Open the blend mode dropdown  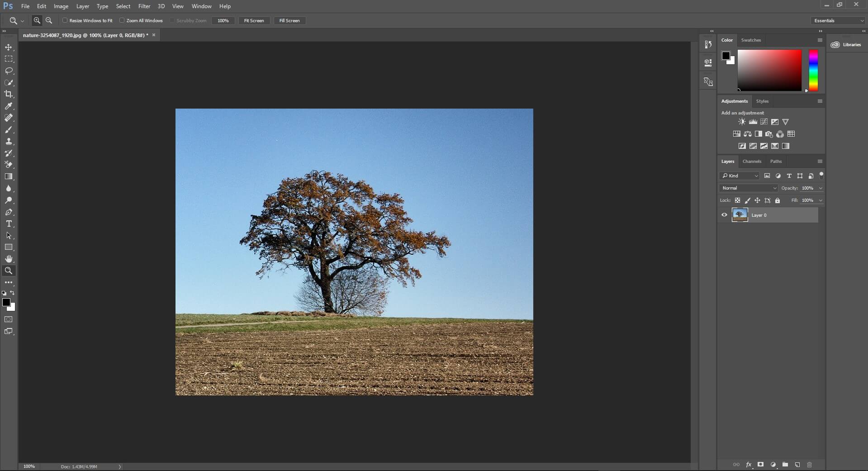click(748, 188)
